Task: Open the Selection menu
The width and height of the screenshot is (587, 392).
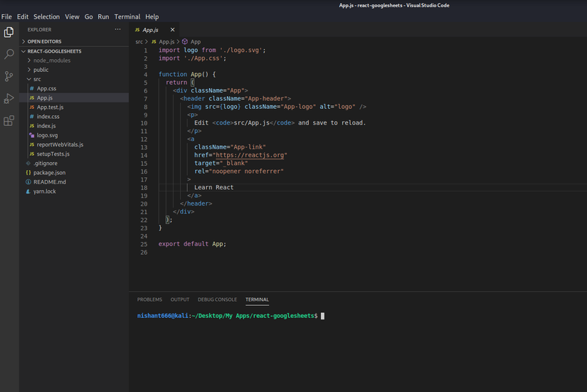Action: [47, 16]
